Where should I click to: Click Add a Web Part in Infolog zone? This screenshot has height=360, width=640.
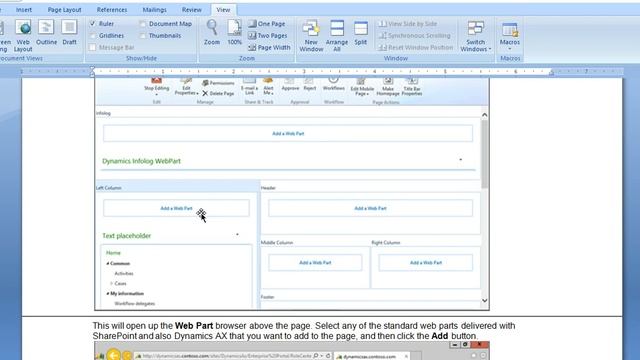[x=288, y=133]
